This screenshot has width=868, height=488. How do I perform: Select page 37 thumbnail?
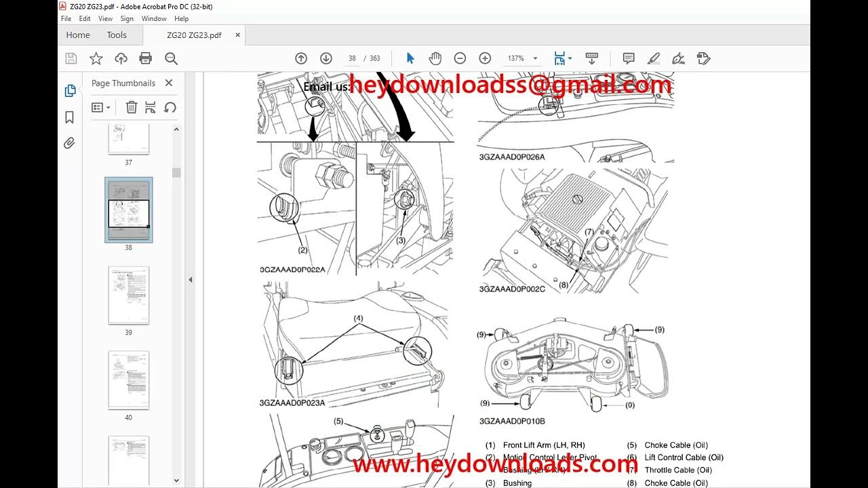click(128, 139)
